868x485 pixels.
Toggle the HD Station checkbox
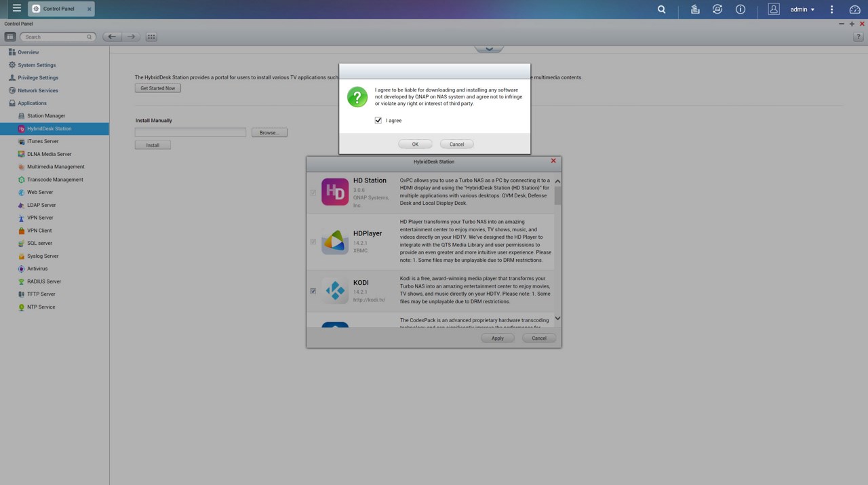[313, 193]
